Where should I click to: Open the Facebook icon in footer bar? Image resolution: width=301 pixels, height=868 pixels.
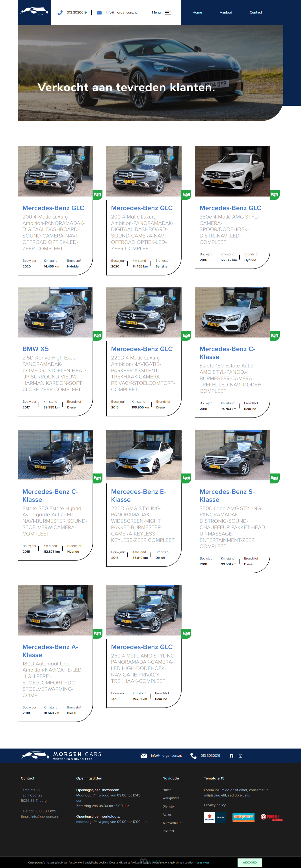point(232,756)
